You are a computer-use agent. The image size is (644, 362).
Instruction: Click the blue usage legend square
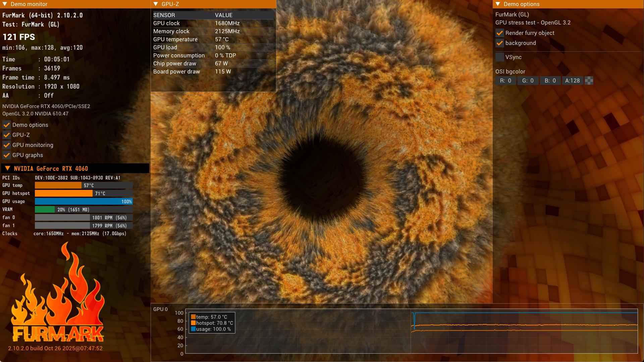pos(193,329)
